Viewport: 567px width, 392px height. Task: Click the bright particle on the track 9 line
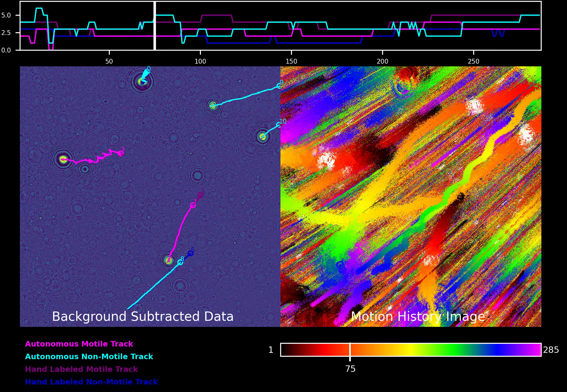[213, 105]
